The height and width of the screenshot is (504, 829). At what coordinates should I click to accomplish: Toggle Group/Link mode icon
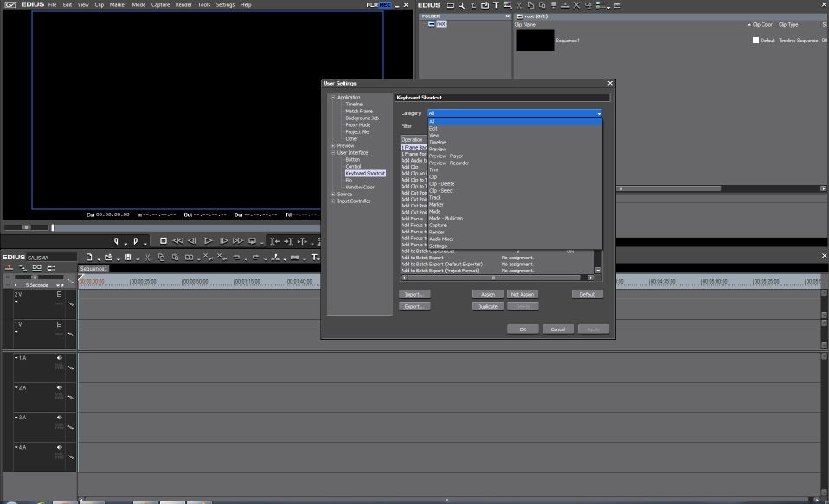pyautogui.click(x=37, y=268)
